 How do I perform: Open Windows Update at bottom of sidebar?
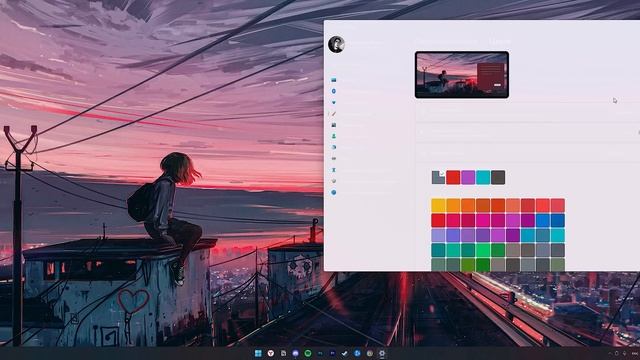tap(333, 192)
